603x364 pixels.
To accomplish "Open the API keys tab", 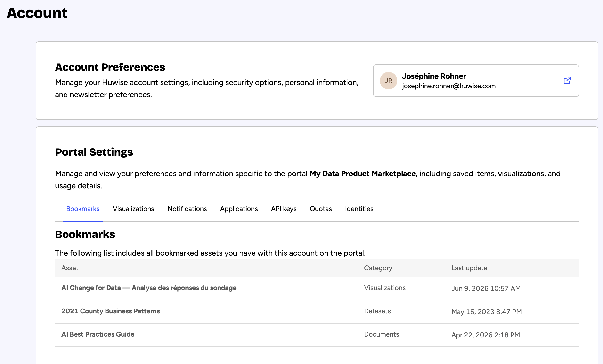I will point(284,209).
